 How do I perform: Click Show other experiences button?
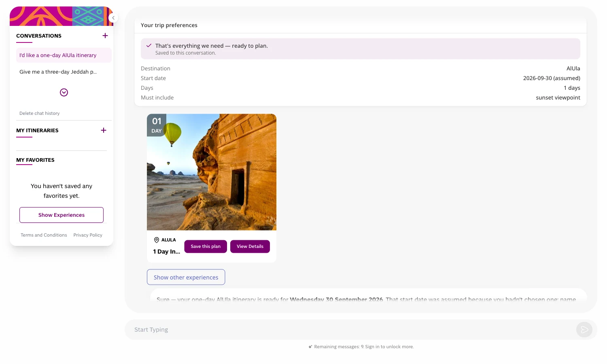click(186, 277)
